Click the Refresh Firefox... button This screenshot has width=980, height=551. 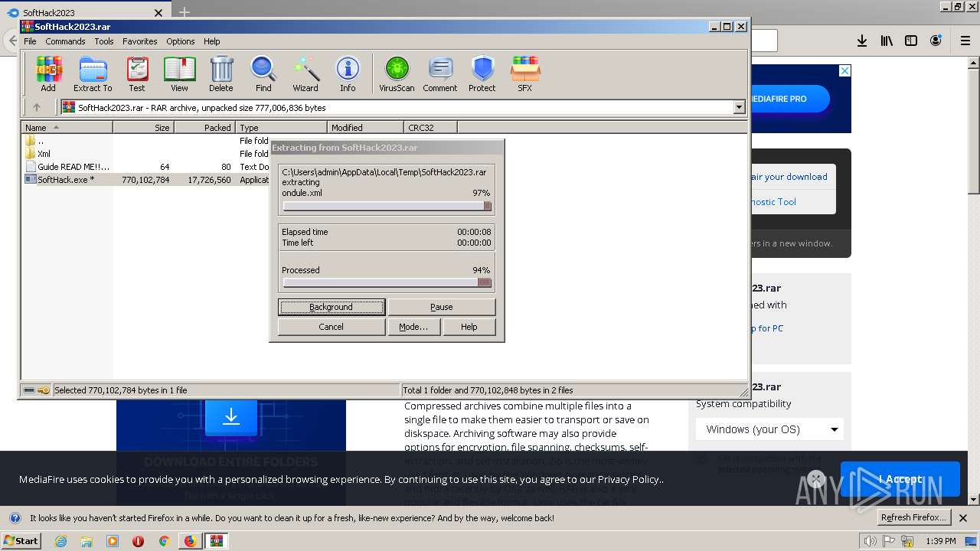913,517
